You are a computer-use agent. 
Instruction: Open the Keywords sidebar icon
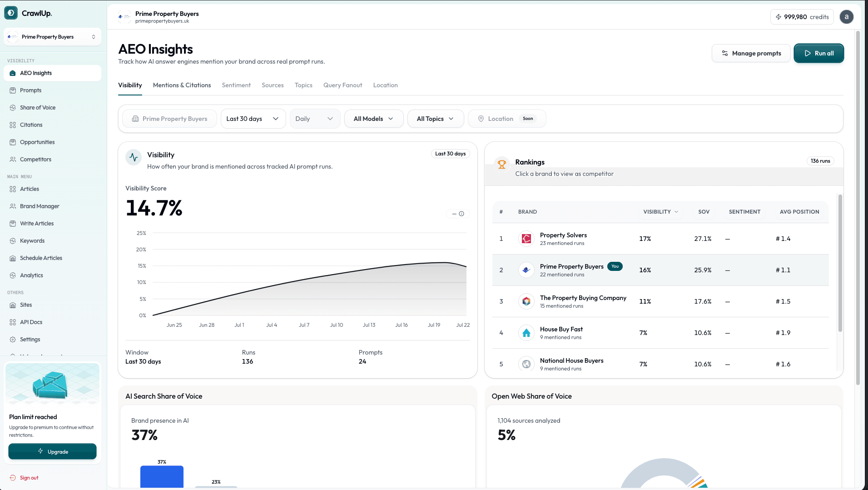point(13,241)
